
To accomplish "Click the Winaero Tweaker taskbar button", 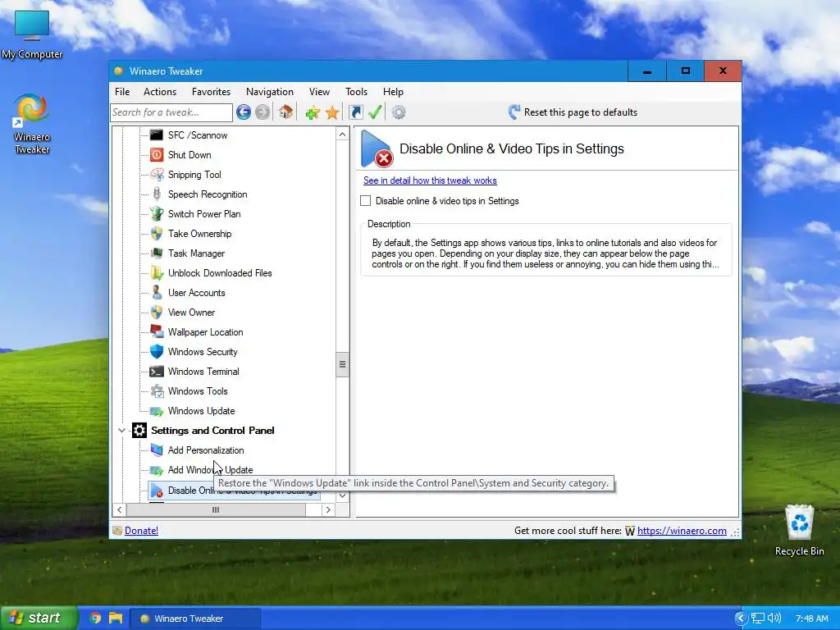I will [196, 619].
